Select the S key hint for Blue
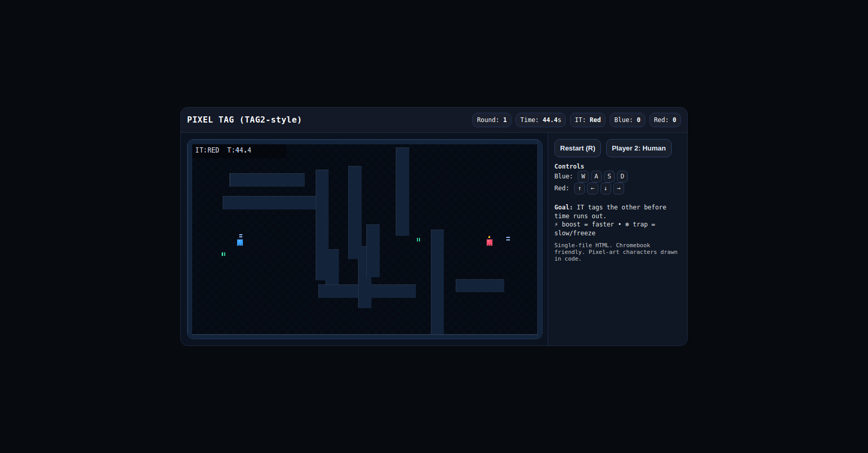Image resolution: width=868 pixels, height=453 pixels. tap(609, 177)
